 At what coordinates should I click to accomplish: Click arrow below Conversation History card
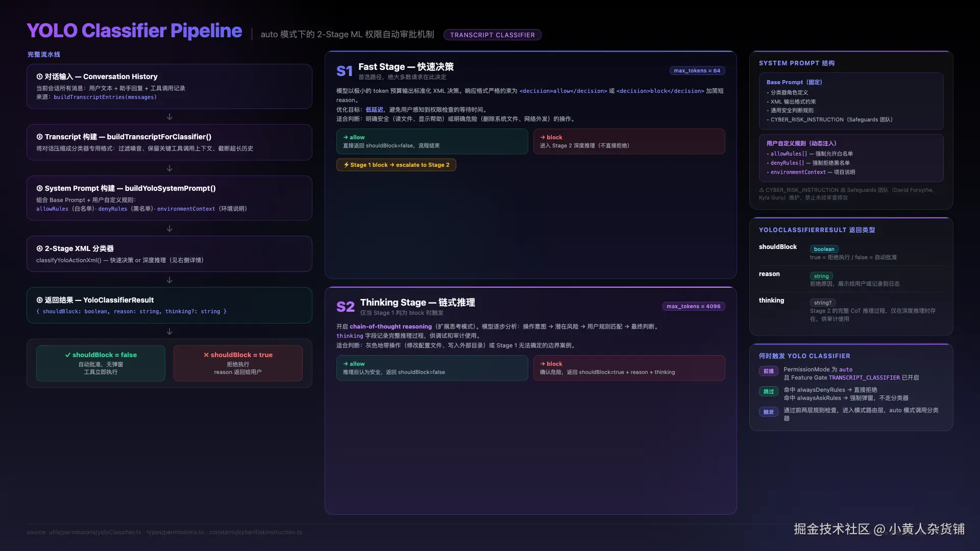(x=169, y=117)
